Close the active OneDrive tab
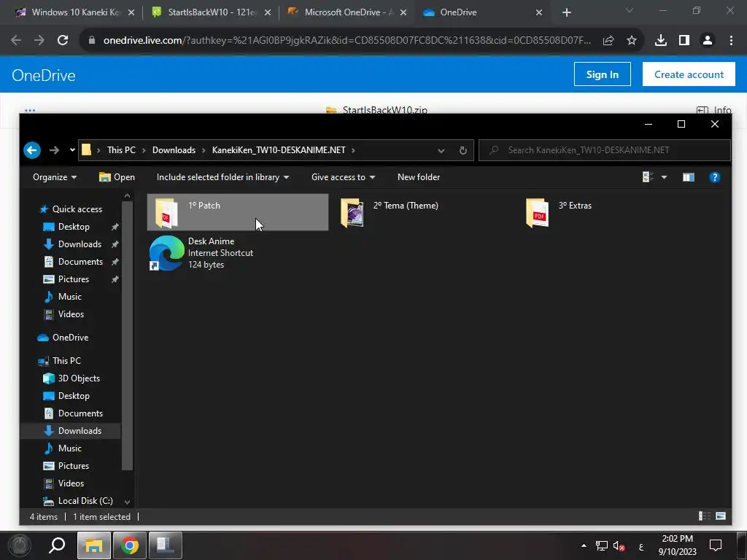The width and height of the screenshot is (747, 560). click(x=539, y=12)
